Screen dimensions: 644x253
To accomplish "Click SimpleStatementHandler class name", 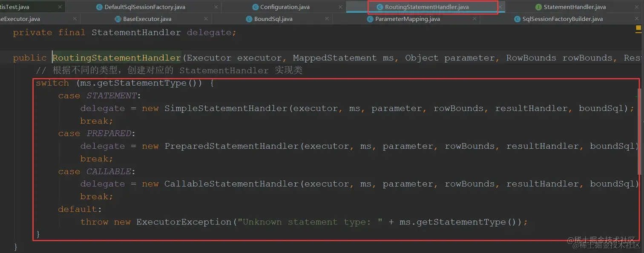I will [x=226, y=108].
